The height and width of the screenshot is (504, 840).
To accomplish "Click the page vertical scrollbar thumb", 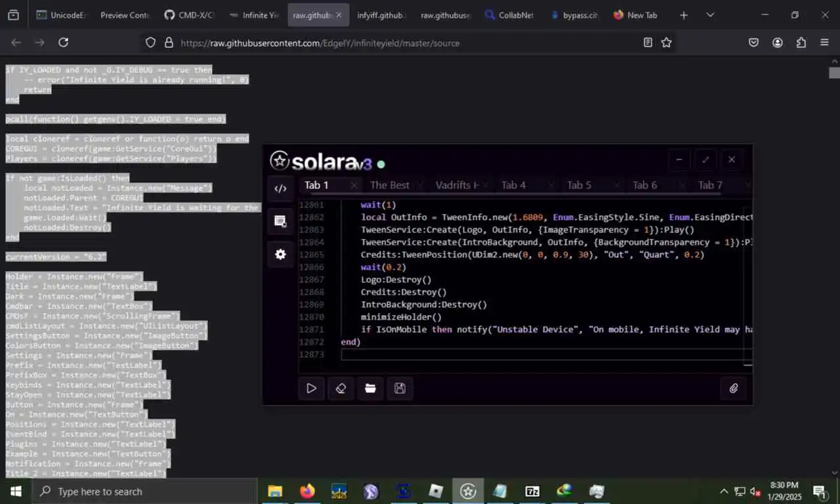I will tap(834, 72).
